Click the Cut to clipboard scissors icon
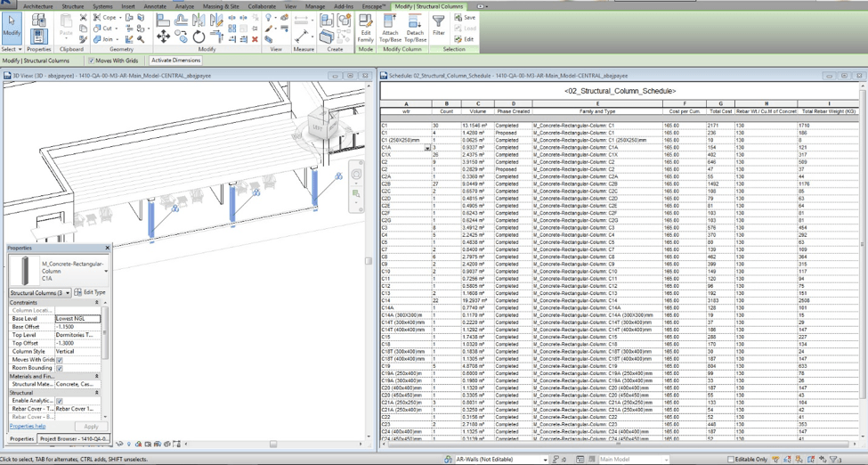This screenshot has height=465, width=868. point(83,18)
